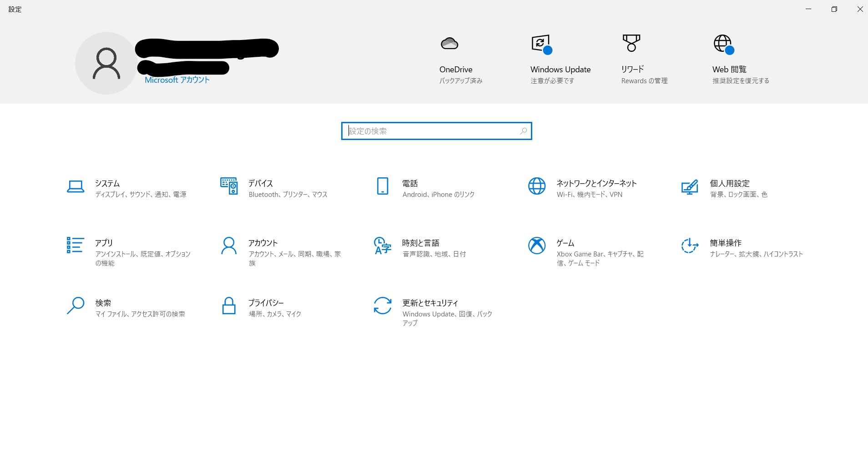
Task: Focus the 設定の検索 search field
Action: [437, 131]
